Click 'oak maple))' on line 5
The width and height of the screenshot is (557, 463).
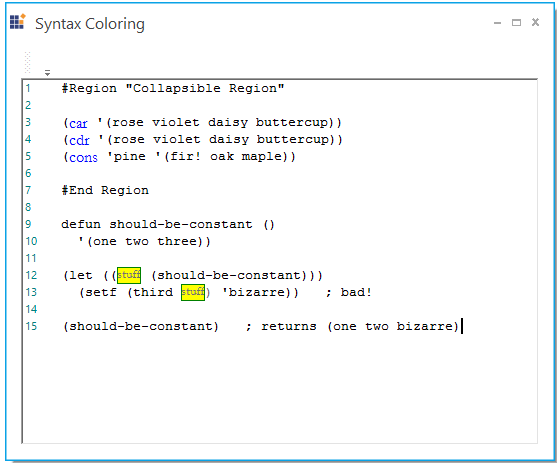(253, 157)
